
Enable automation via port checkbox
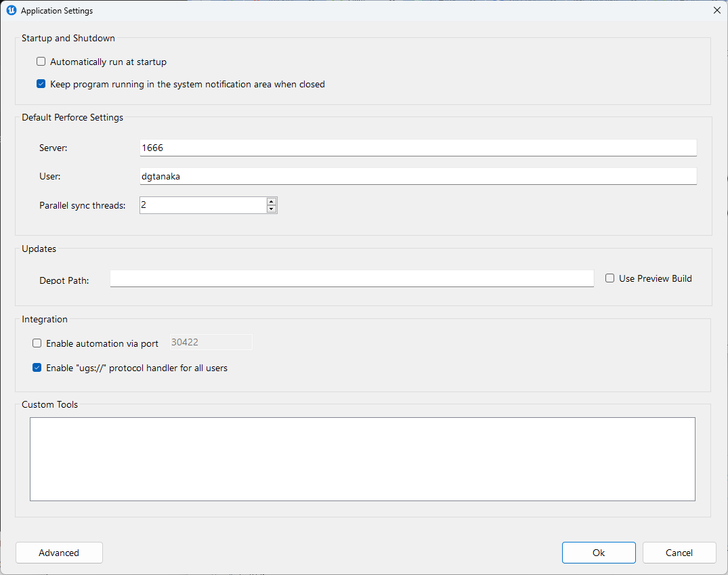tap(37, 343)
